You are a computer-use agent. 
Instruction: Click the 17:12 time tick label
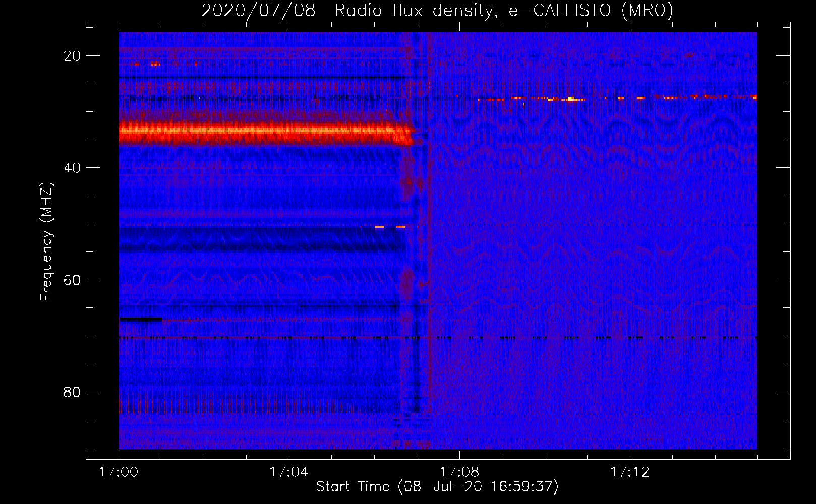(630, 472)
